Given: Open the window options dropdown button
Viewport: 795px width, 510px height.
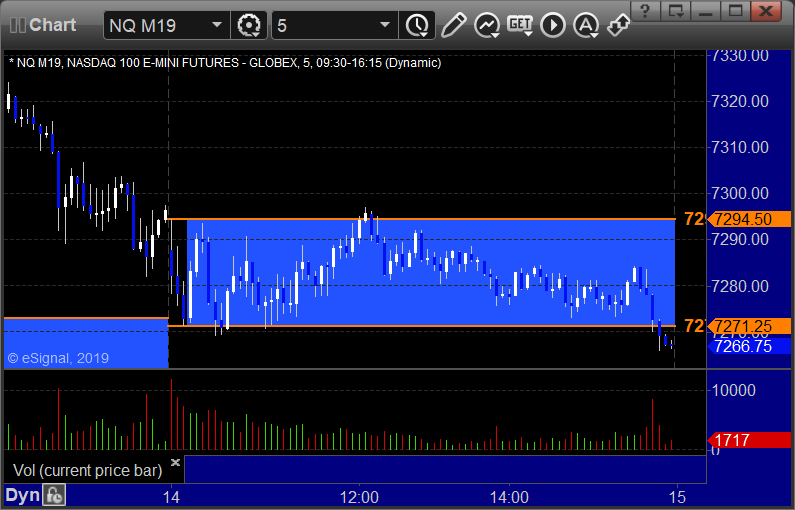Looking at the screenshot, I should pyautogui.click(x=675, y=11).
